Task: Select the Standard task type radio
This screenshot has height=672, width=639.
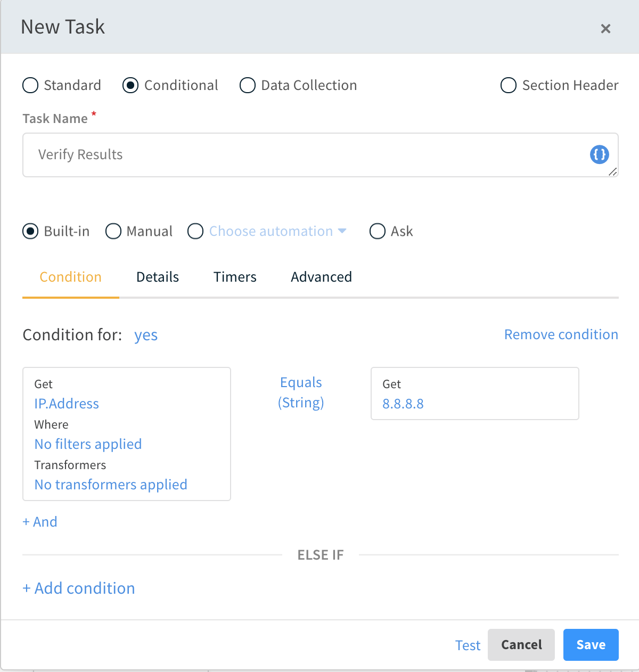Action: tap(31, 85)
